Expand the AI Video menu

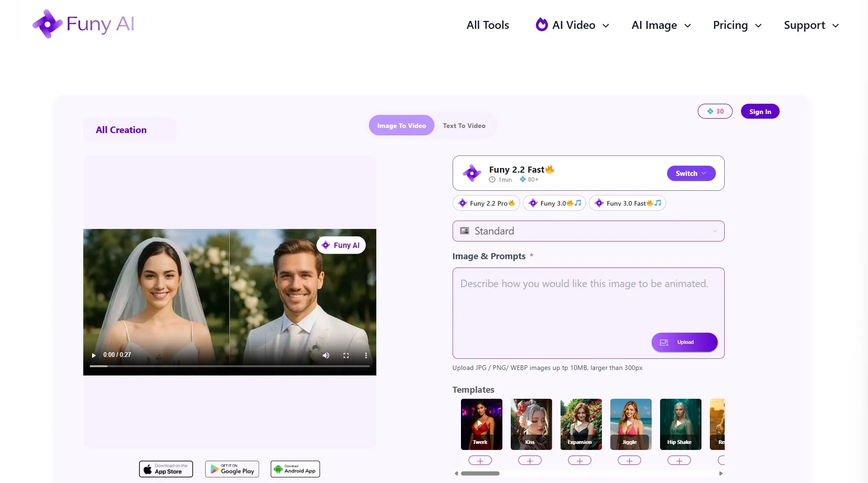pos(573,25)
